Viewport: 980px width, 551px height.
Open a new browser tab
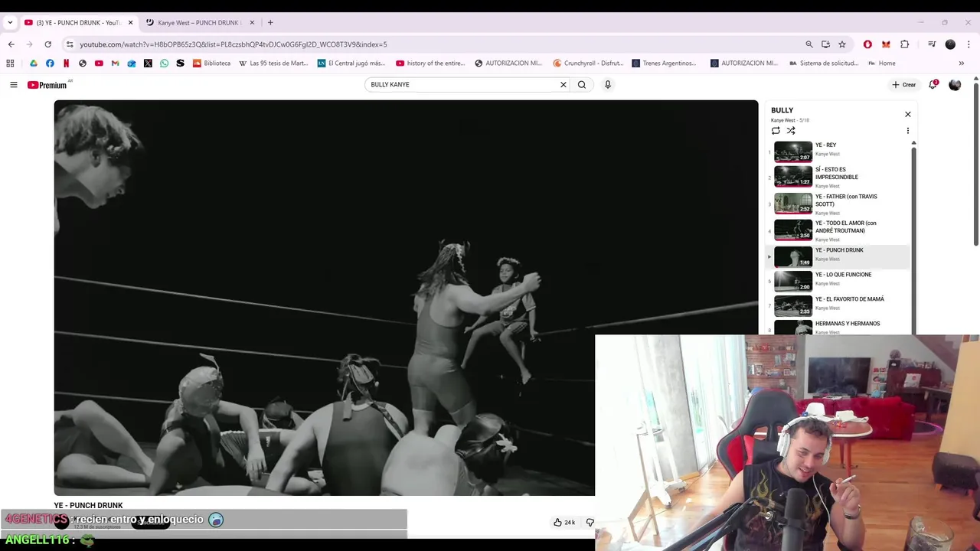pyautogui.click(x=270, y=23)
